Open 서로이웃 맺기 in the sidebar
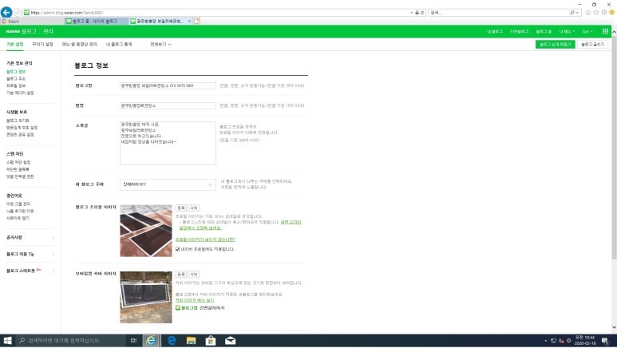 click(x=18, y=218)
